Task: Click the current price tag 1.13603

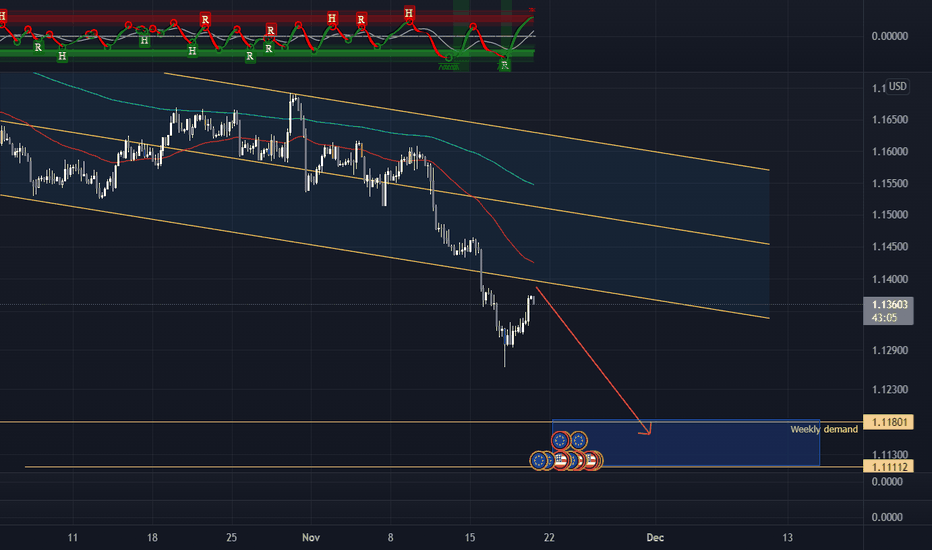Action: coord(888,304)
